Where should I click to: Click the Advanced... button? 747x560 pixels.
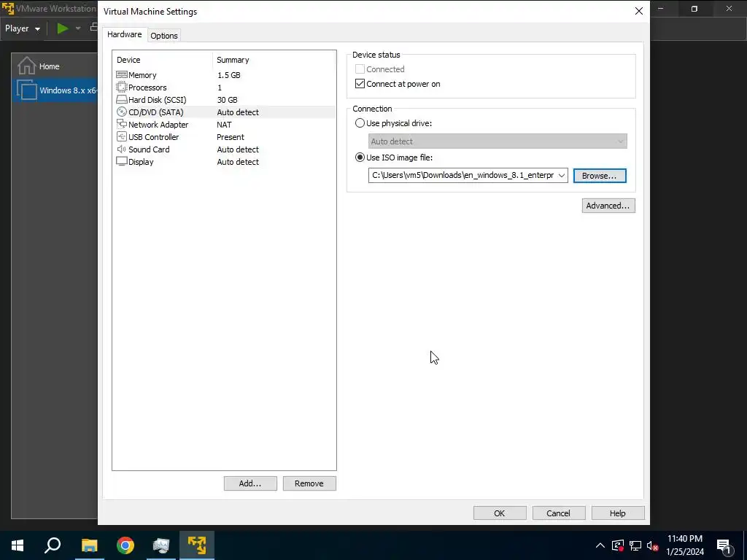[x=608, y=206]
